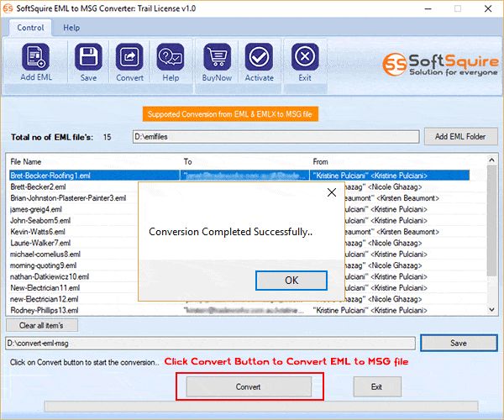This screenshot has width=504, height=420.
Task: Select Brett-Becker2.eml in file list
Action: [38, 186]
